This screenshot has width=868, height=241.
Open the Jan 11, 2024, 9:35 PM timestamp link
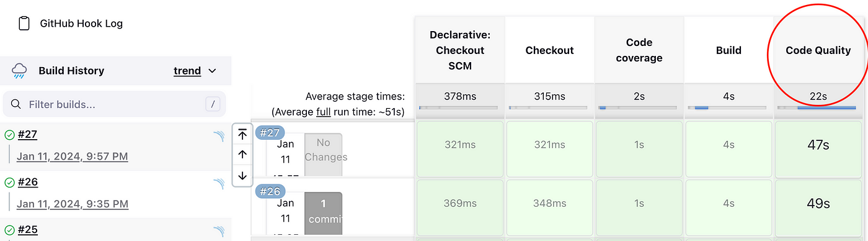[x=73, y=204]
